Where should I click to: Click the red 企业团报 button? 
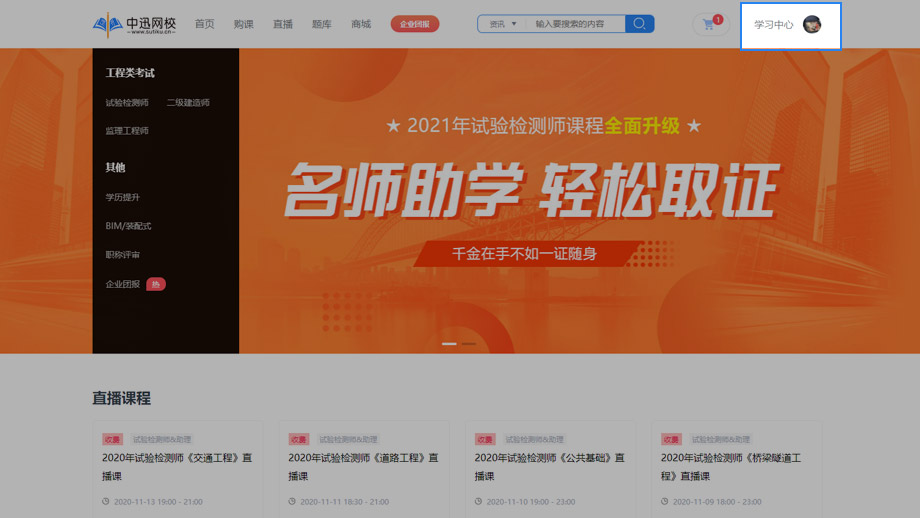pos(415,24)
